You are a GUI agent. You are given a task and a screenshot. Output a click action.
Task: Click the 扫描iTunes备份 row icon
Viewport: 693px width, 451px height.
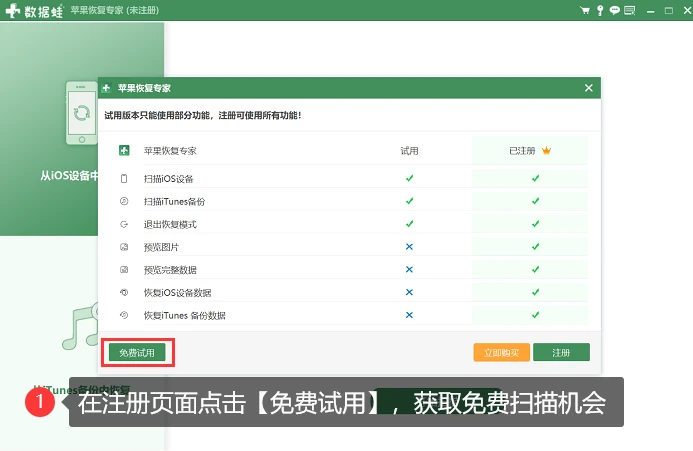pos(124,201)
